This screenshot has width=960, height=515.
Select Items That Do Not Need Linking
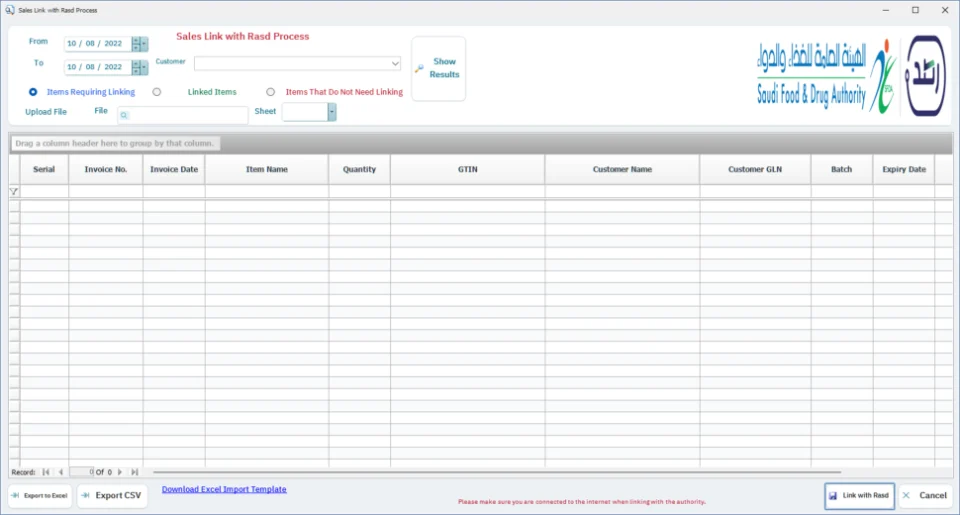point(270,92)
